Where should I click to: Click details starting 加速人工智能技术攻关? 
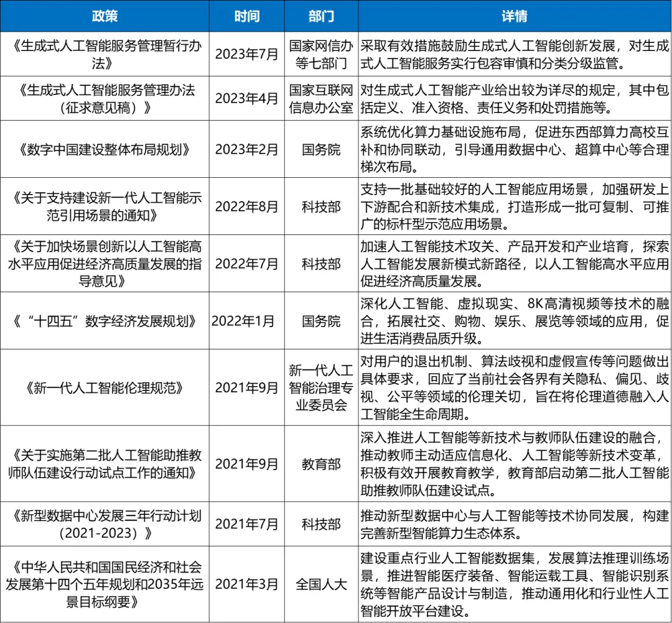point(515,264)
